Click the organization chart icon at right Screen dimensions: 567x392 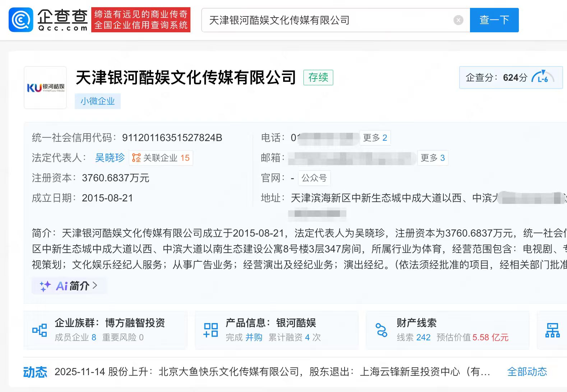click(x=552, y=330)
